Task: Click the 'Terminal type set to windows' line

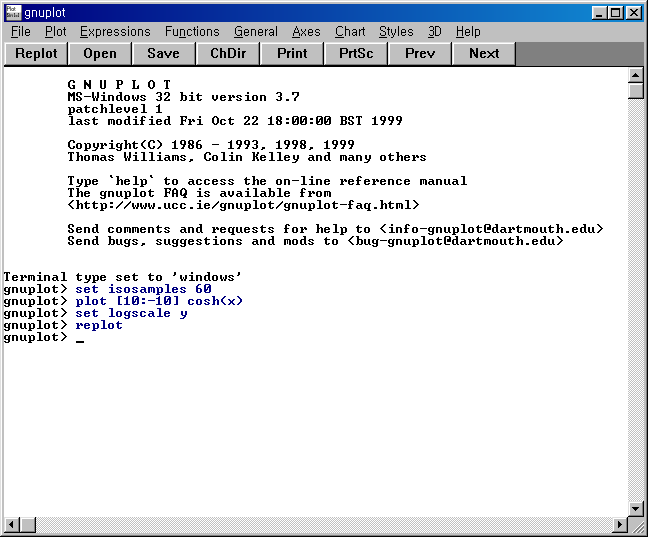Action: click(x=122, y=277)
